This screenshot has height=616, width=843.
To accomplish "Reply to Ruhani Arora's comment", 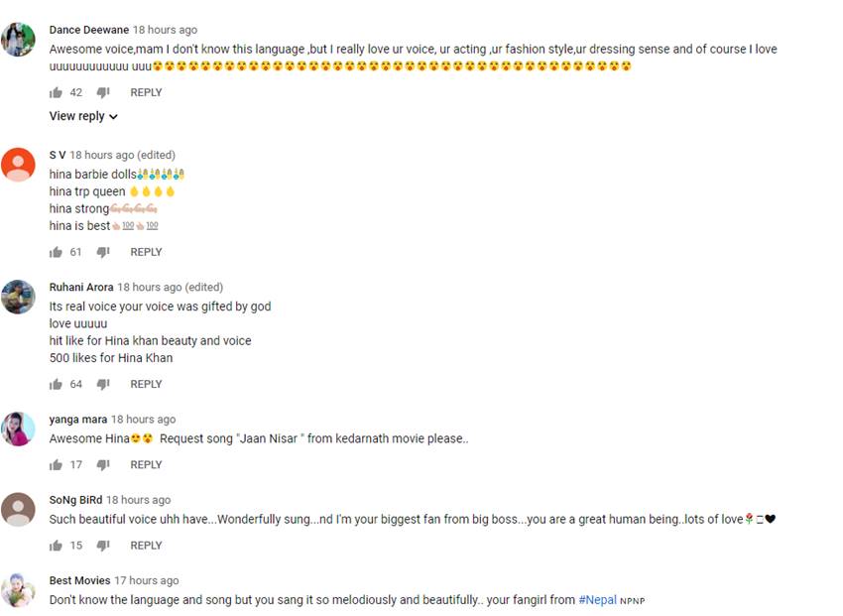I will click(146, 384).
